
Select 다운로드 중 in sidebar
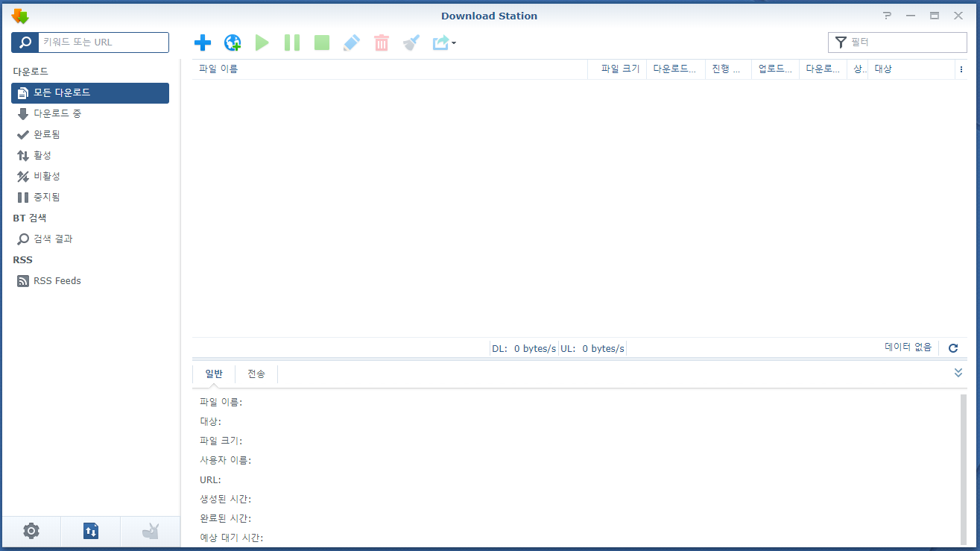click(90, 113)
